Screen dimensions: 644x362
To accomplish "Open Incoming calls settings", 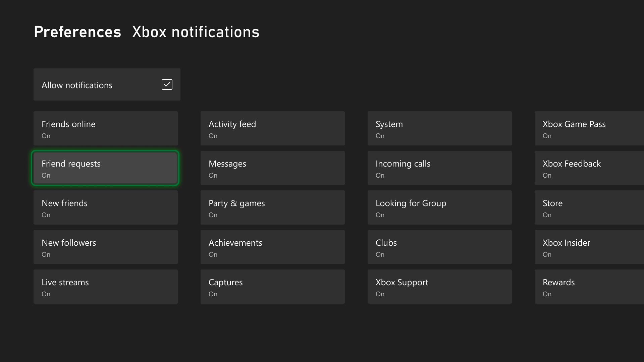I will tap(439, 168).
